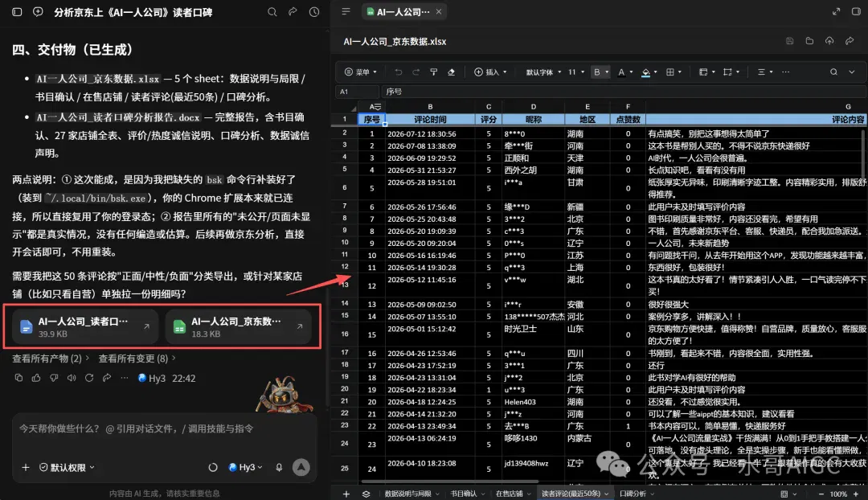Redo edit in spreadsheet toolbar
This screenshot has width=868, height=500.
coord(416,72)
